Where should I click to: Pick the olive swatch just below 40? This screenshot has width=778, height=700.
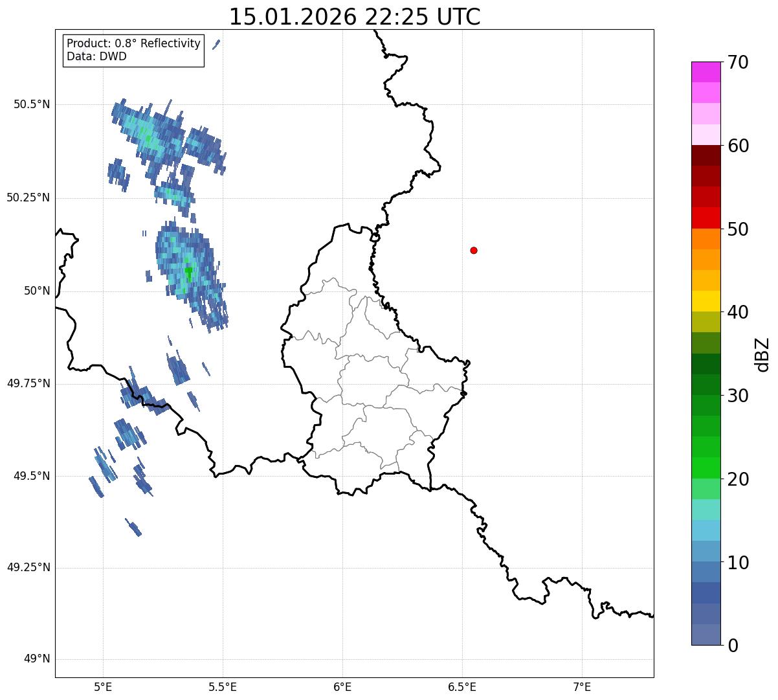(x=706, y=322)
